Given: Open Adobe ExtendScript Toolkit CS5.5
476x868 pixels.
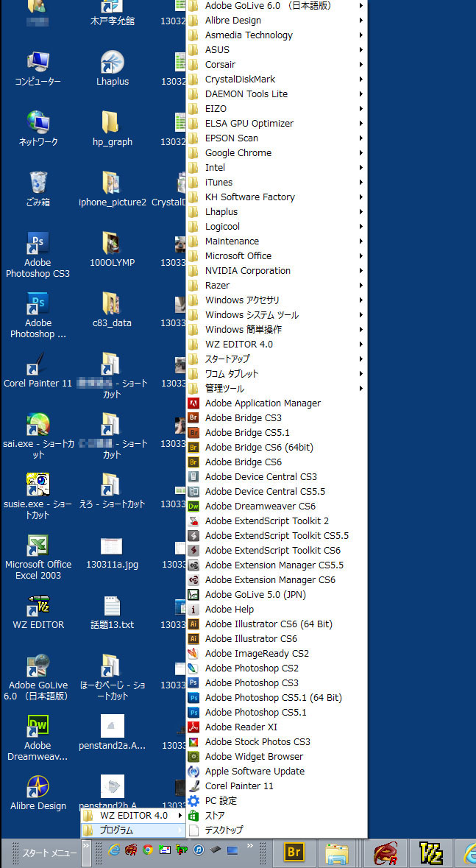Looking at the screenshot, I should pyautogui.click(x=277, y=536).
